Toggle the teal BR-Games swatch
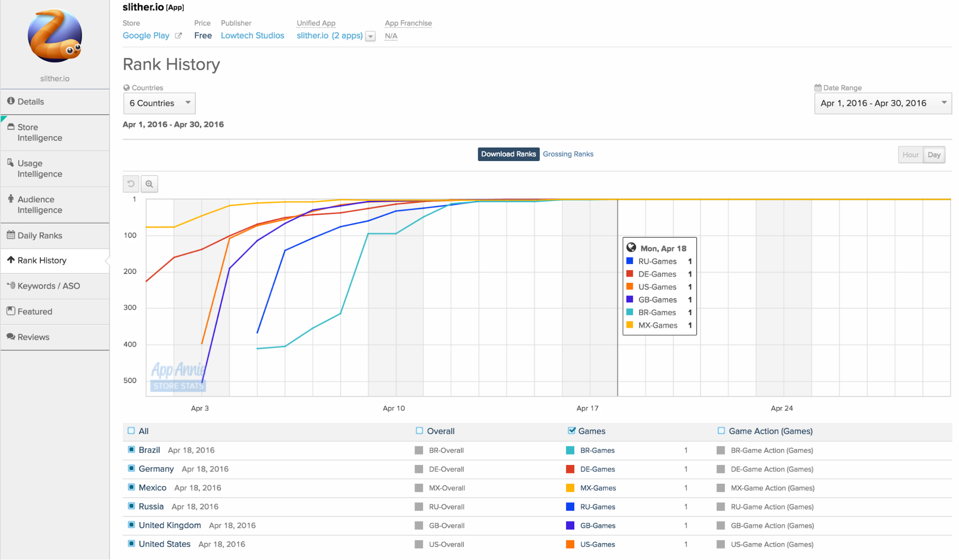This screenshot has height=560, width=959. [570, 450]
